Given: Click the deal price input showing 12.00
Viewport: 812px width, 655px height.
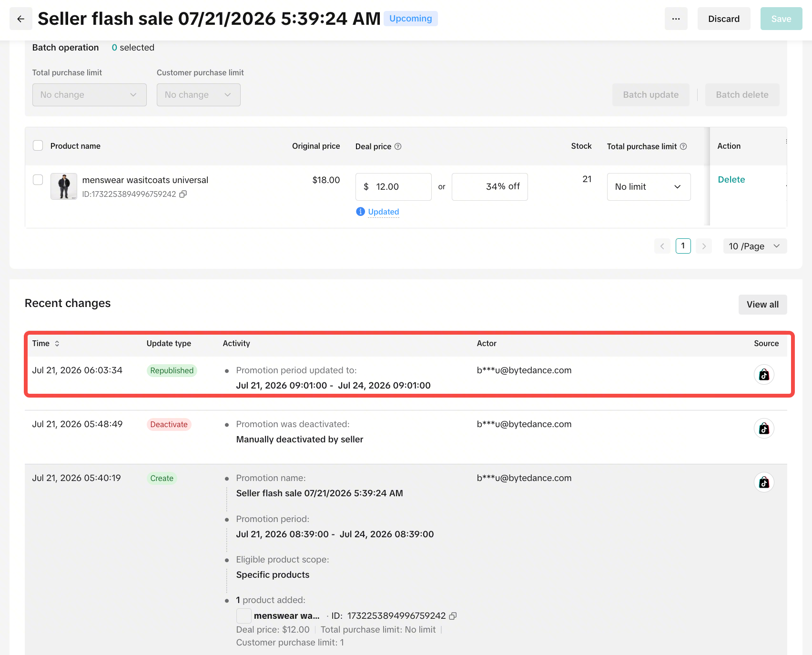Looking at the screenshot, I should pyautogui.click(x=393, y=187).
